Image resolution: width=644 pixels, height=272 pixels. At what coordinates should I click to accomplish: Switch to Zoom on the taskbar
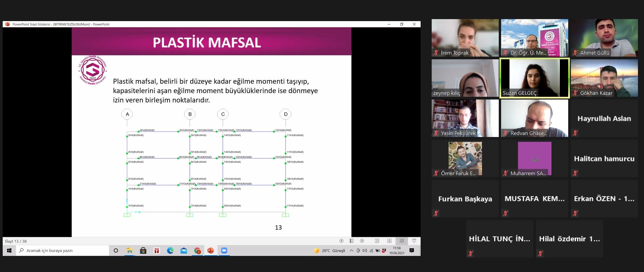224,251
